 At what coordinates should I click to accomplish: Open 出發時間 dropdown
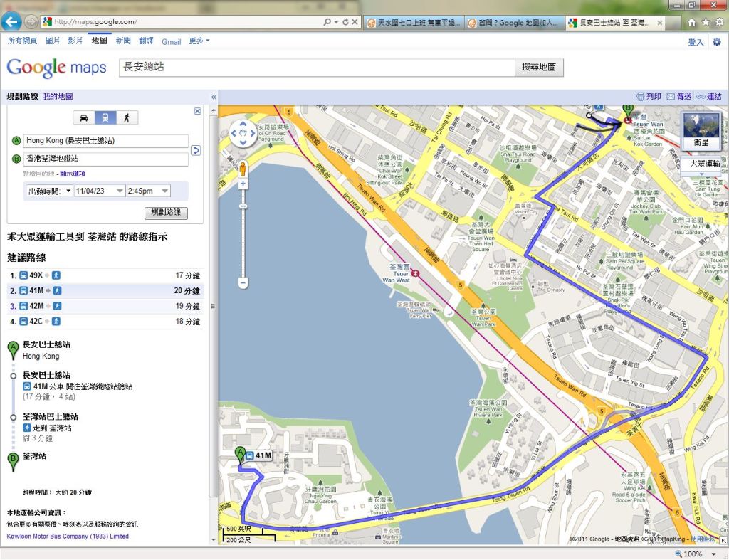pos(49,191)
